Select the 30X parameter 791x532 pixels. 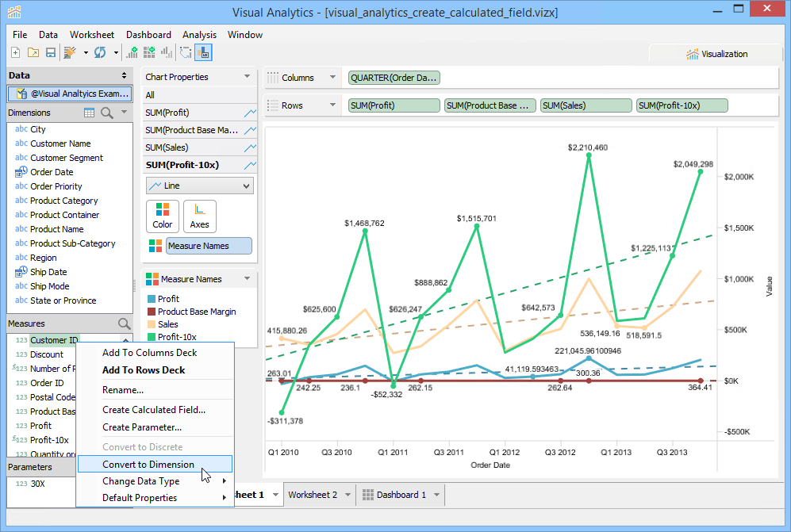coord(37,484)
